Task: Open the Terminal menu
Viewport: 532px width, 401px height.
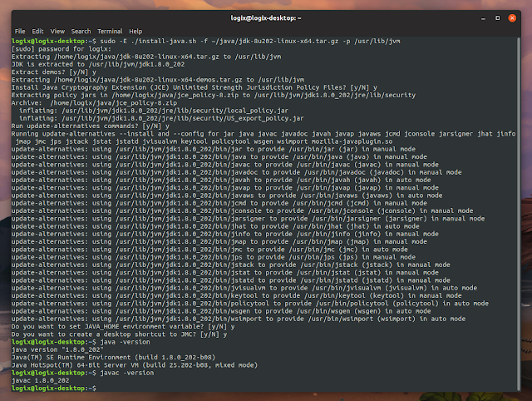Action: click(110, 32)
